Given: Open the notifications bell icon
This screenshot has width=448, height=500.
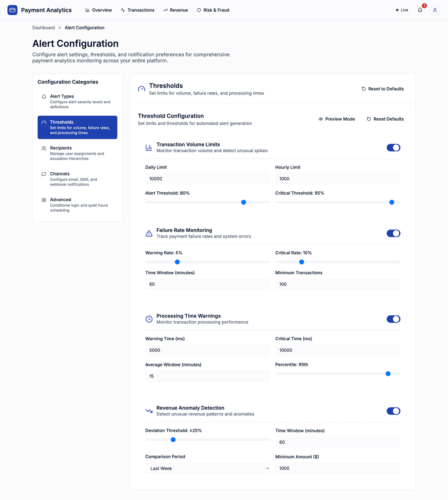Looking at the screenshot, I should [x=419, y=10].
